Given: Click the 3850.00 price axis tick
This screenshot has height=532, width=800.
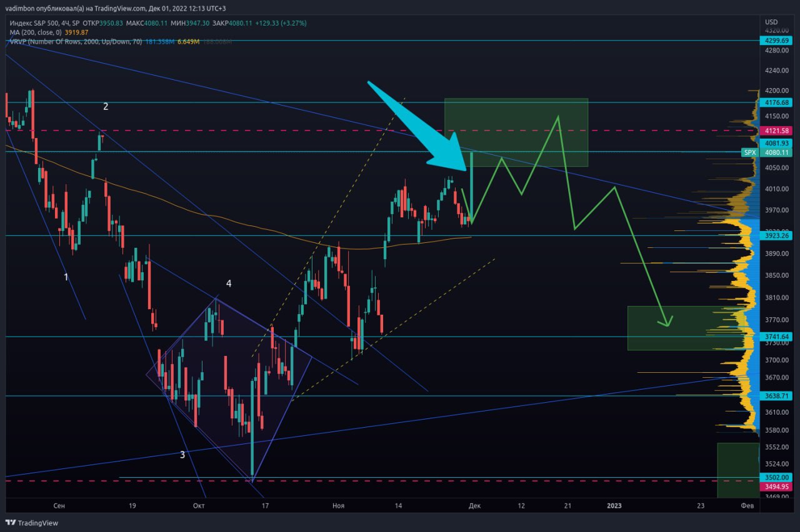Looking at the screenshot, I should click(x=776, y=276).
